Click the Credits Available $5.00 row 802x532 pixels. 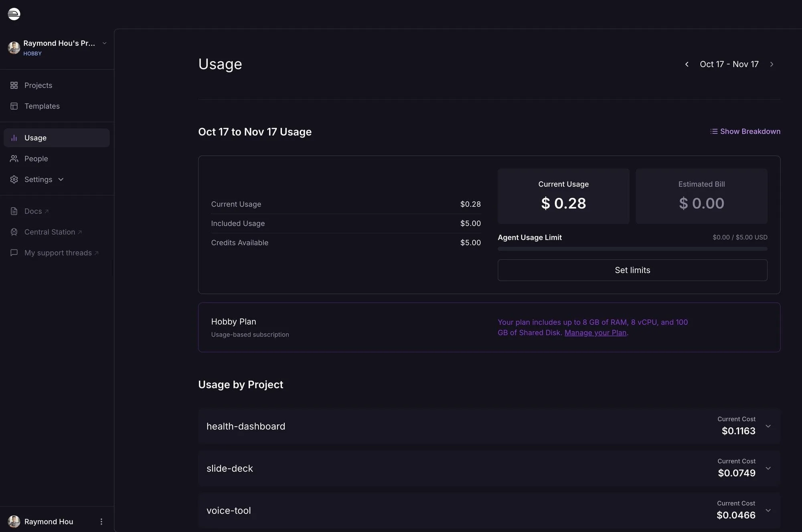click(x=346, y=243)
